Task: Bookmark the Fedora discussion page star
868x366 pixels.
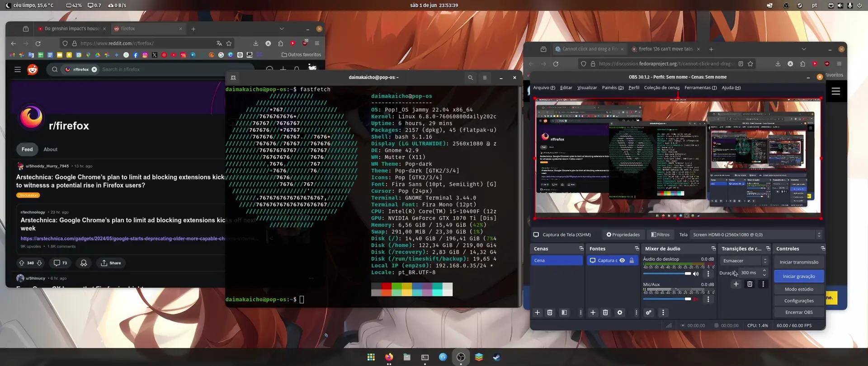Action: point(750,64)
